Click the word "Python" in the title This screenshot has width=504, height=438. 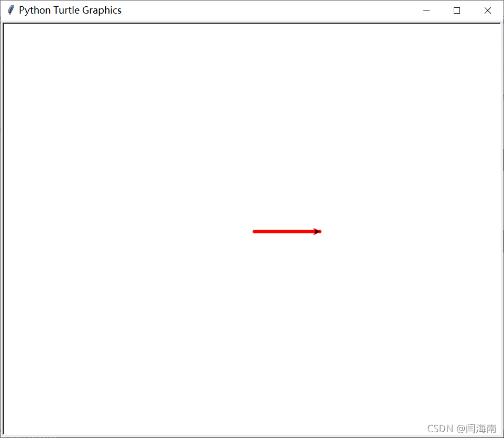pyautogui.click(x=35, y=10)
